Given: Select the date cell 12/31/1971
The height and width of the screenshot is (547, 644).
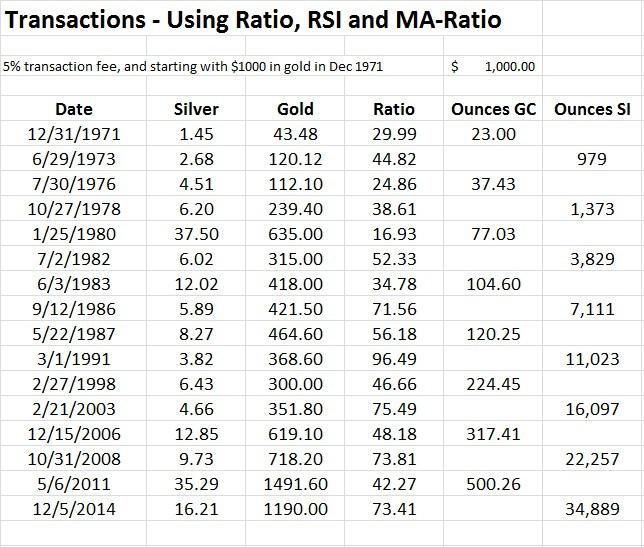Looking at the screenshot, I should pyautogui.click(x=75, y=133).
